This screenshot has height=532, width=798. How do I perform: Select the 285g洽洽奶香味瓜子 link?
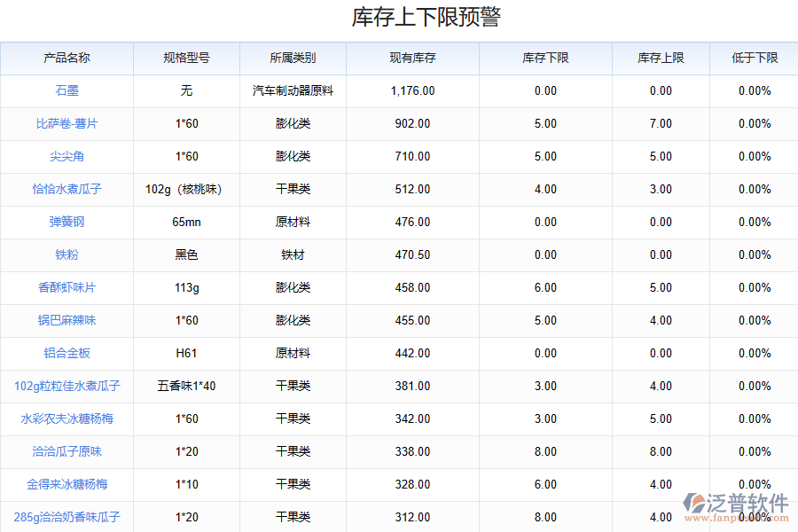(66, 517)
